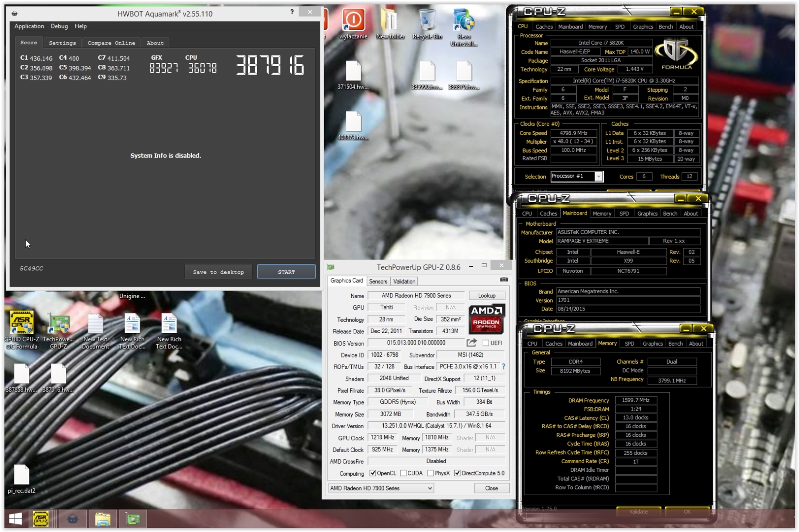
Task: Open SPD tab in middle CPU-Z Mainboard window
Action: pos(624,213)
